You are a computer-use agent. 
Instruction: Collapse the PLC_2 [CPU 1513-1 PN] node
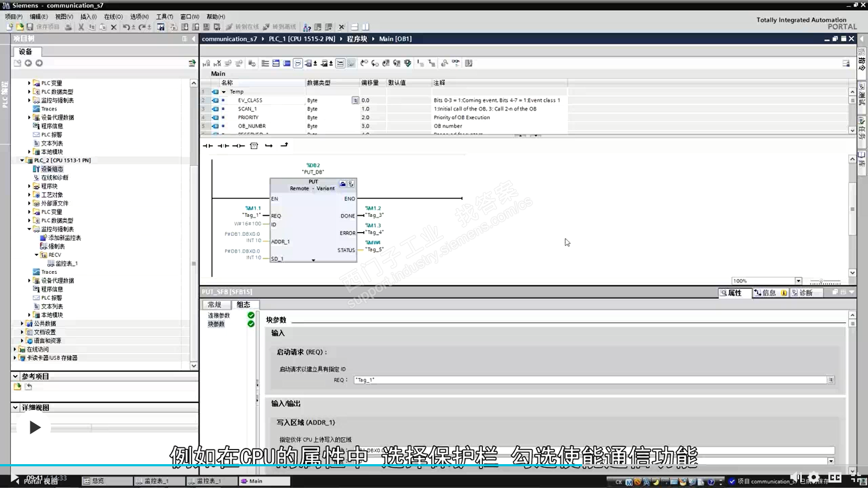tap(22, 160)
